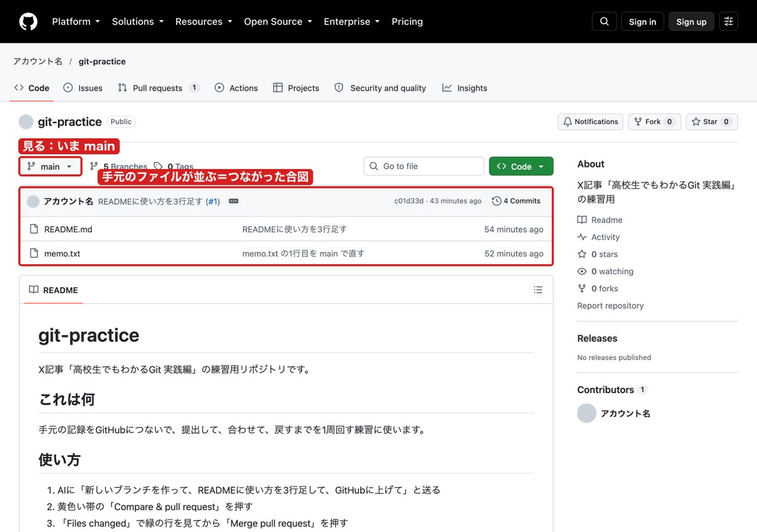Expand the green Code dropdown button
The image size is (757, 532).
[x=521, y=166]
